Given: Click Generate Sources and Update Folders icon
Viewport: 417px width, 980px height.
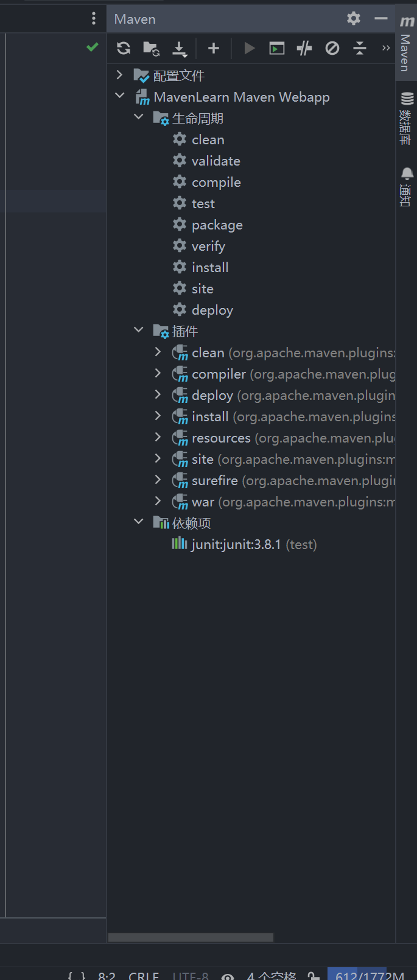Looking at the screenshot, I should point(151,49).
